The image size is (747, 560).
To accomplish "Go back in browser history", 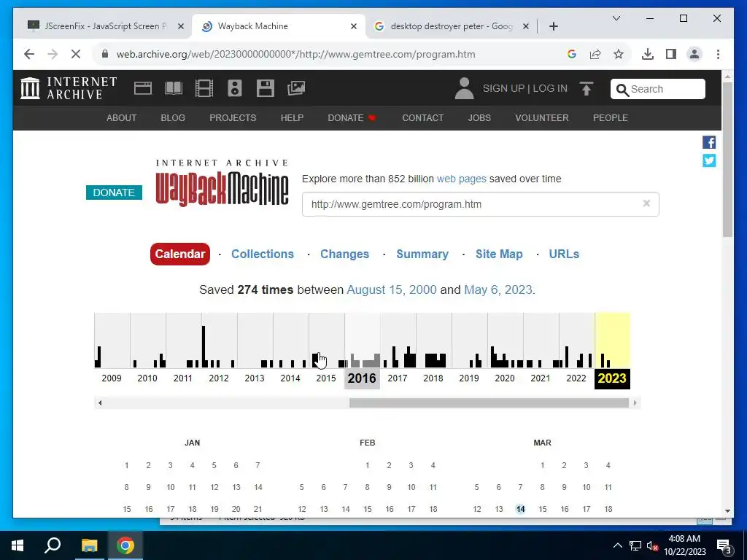I will pos(29,54).
